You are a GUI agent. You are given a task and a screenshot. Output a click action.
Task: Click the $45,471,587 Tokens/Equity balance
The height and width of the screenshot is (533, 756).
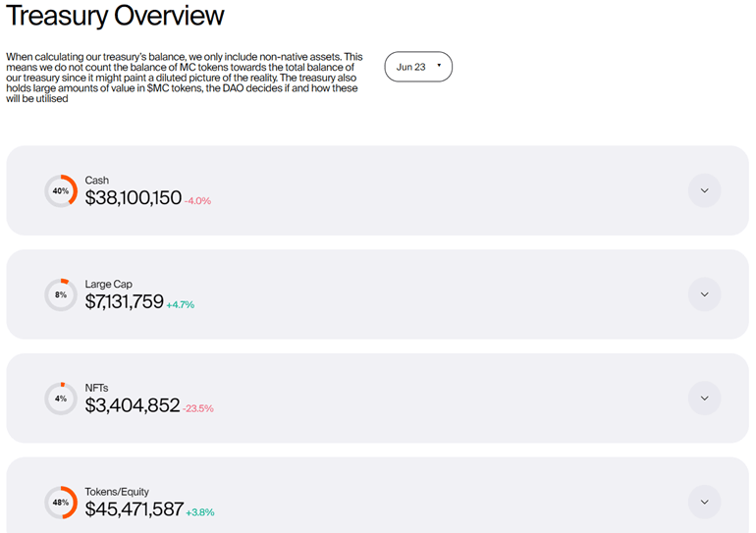[135, 509]
